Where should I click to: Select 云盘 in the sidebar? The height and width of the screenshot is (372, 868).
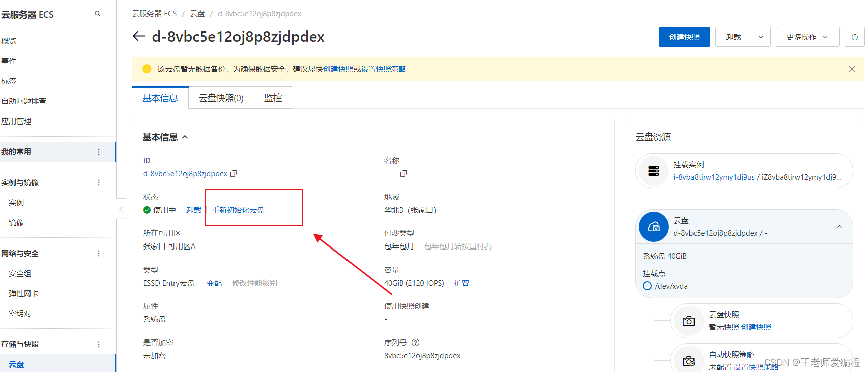16,365
